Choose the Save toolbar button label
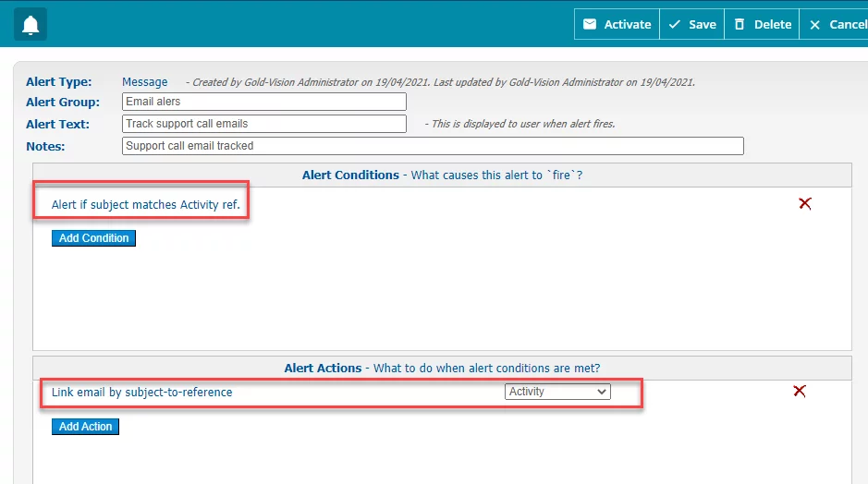 [x=703, y=24]
